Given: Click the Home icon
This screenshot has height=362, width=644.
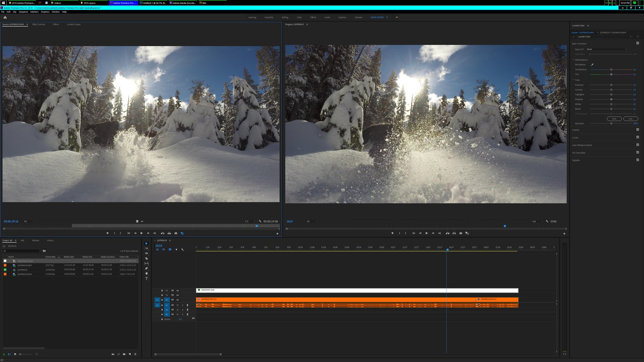Looking at the screenshot, I should (5, 18).
